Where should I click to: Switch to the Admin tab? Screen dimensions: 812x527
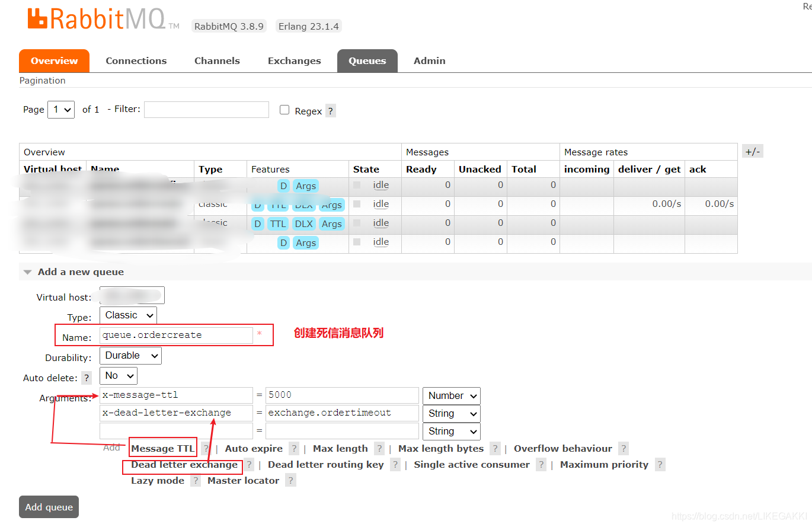[x=430, y=61]
